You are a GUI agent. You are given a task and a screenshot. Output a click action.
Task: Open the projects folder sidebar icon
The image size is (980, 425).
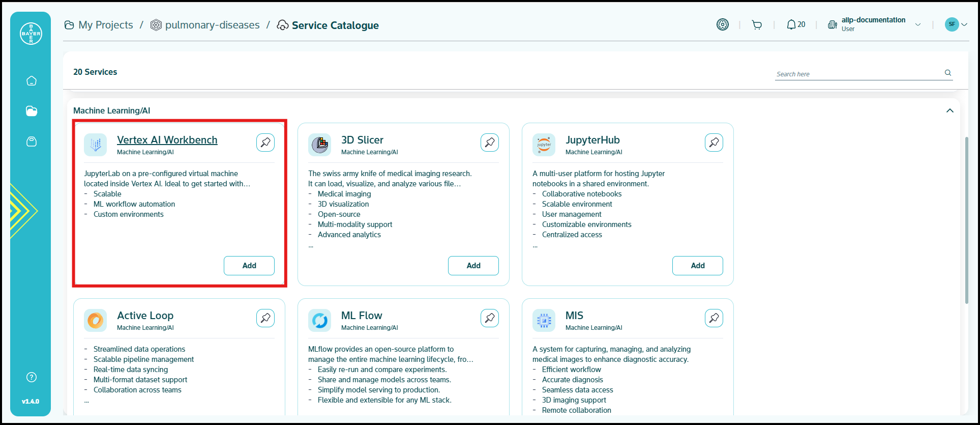coord(32,111)
